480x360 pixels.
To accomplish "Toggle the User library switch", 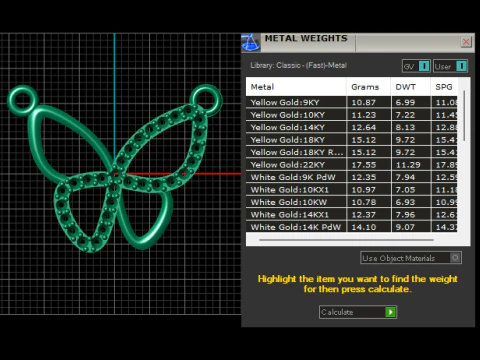I will (461, 66).
